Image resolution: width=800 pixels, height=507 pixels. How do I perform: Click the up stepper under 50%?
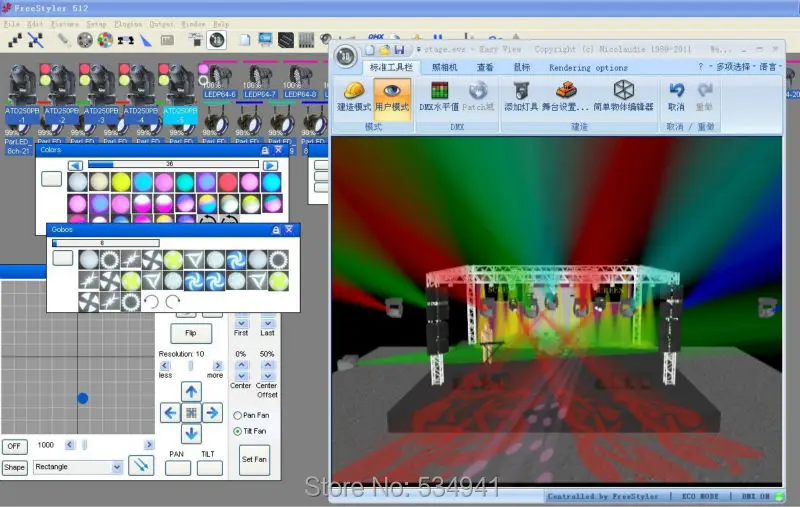click(x=267, y=365)
